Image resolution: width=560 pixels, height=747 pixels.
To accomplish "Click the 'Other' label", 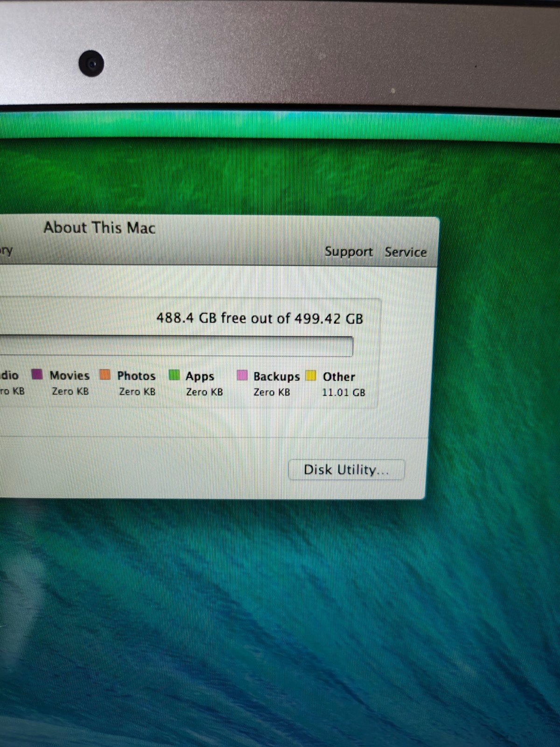I will pos(339,377).
